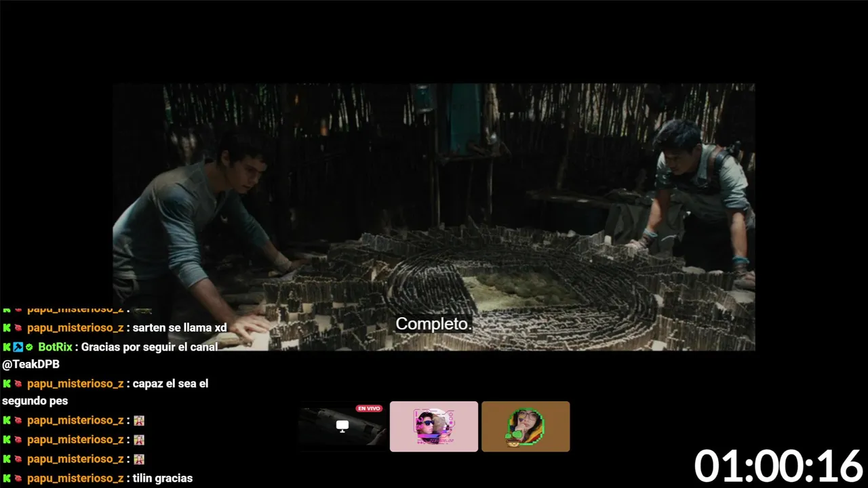Click BotRix's blue moderator hammer badge

click(18, 347)
